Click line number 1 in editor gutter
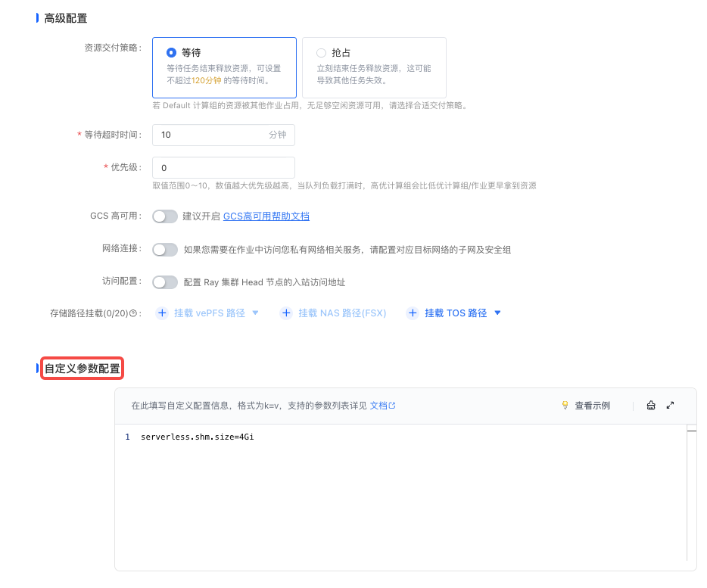The height and width of the screenshot is (588, 707). tap(128, 437)
